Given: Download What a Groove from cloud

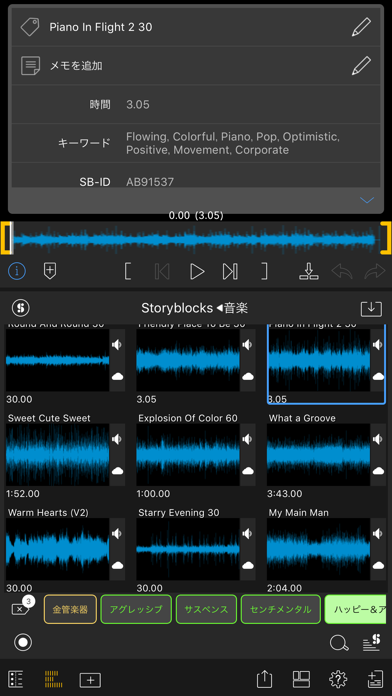Looking at the screenshot, I should pos(378,471).
